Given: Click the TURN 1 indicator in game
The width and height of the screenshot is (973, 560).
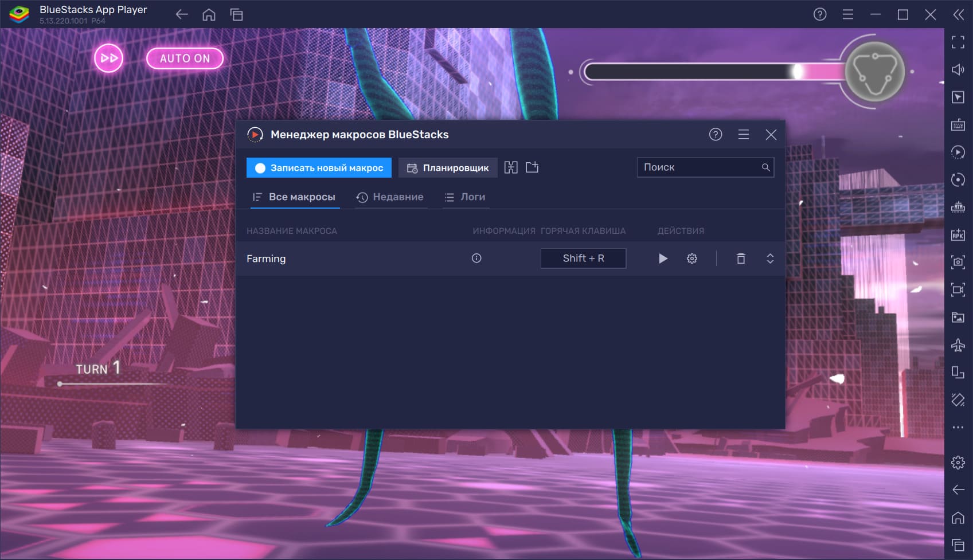Looking at the screenshot, I should 98,368.
